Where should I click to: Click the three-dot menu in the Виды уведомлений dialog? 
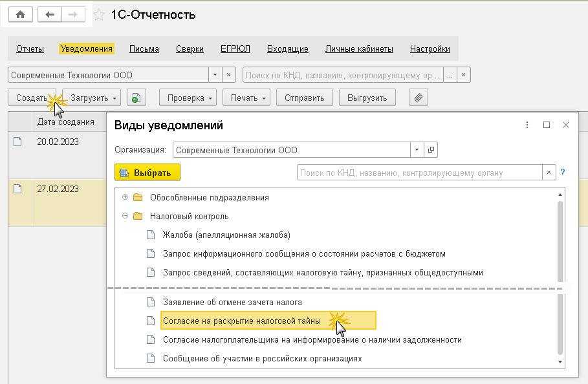[x=527, y=125]
